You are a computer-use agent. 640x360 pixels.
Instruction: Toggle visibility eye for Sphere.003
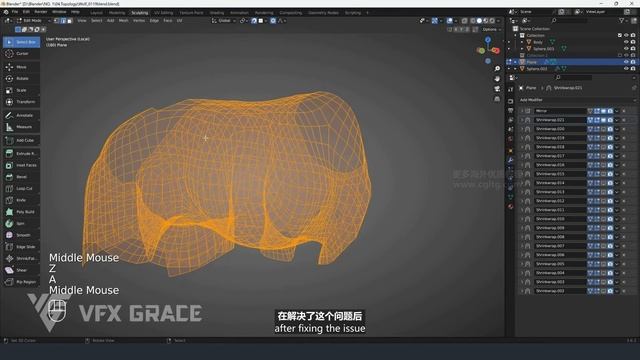[x=626, y=49]
